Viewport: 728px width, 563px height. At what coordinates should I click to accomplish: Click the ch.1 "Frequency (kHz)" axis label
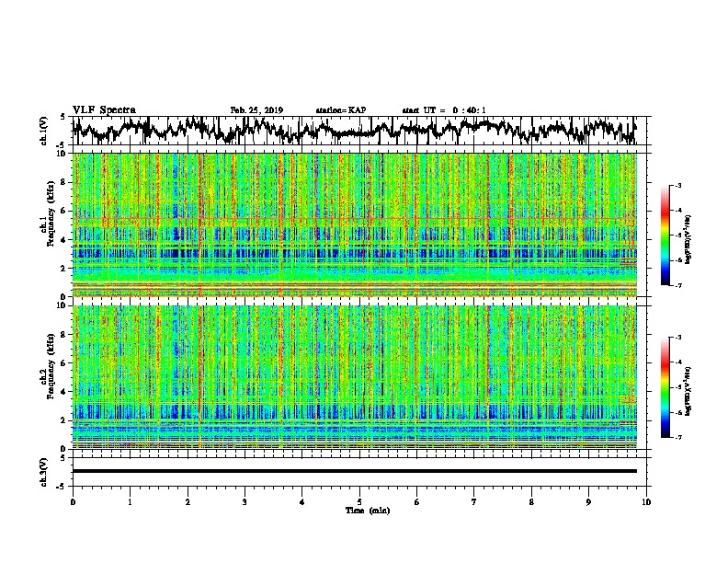point(51,213)
